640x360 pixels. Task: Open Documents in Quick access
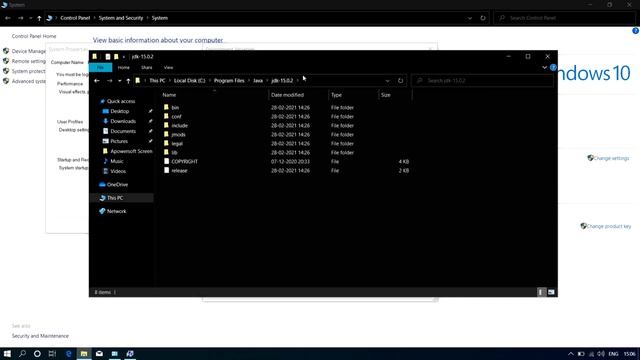click(123, 131)
